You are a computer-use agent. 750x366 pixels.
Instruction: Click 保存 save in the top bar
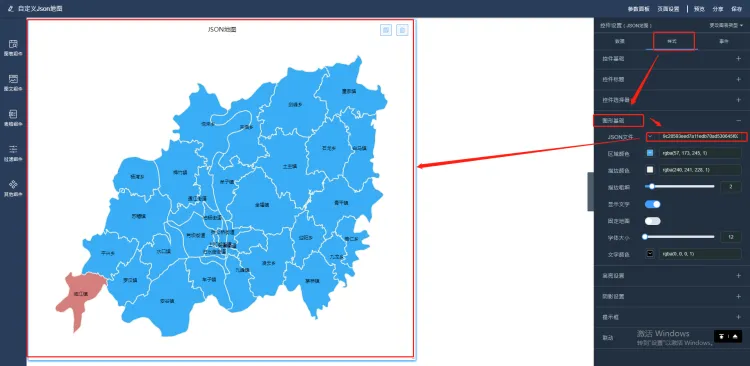pyautogui.click(x=737, y=9)
